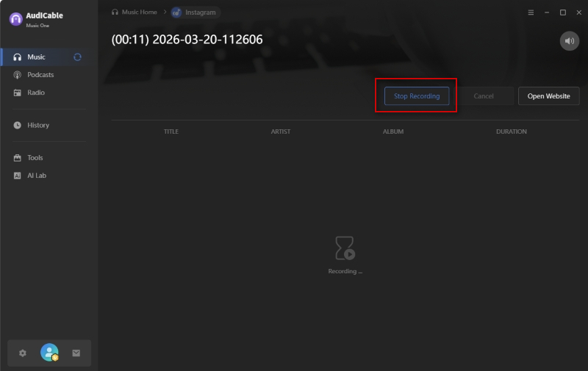
Task: Open settings via the gear icon
Action: [x=23, y=353]
